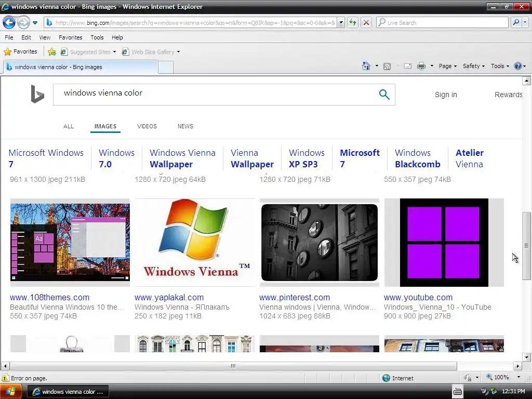
Task: Expand the address bar history dropdown
Action: [x=341, y=23]
